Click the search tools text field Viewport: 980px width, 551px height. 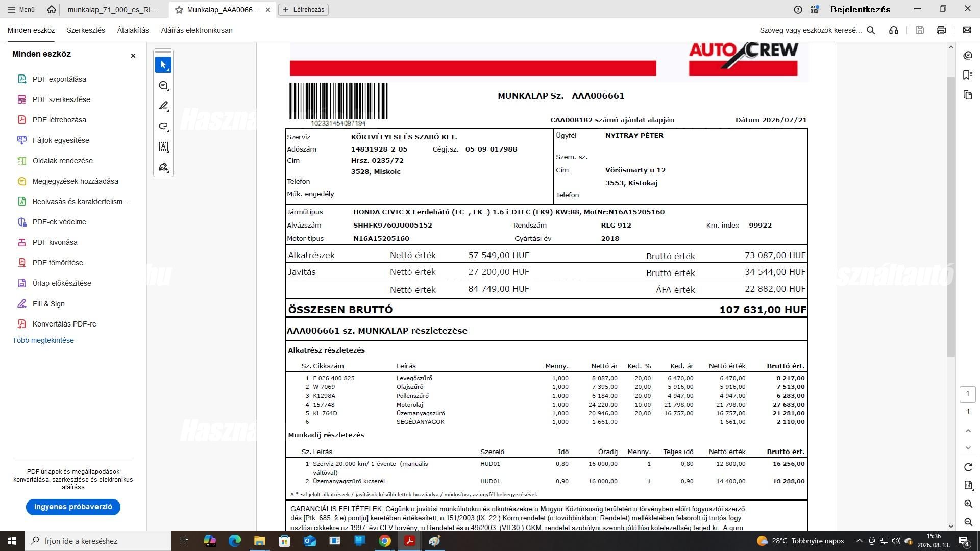(x=811, y=30)
